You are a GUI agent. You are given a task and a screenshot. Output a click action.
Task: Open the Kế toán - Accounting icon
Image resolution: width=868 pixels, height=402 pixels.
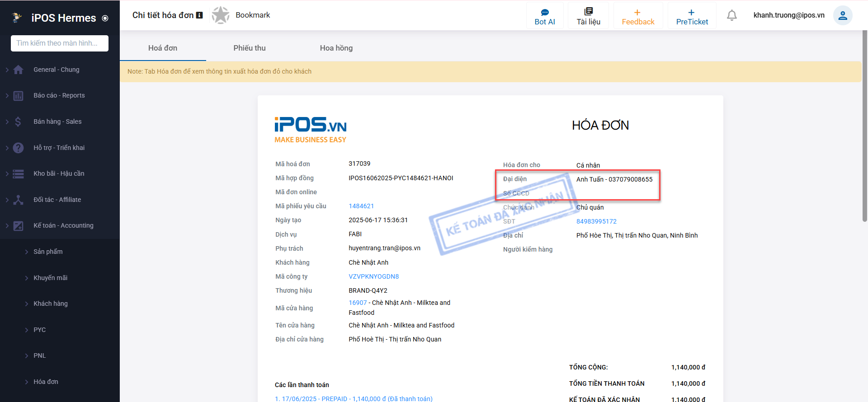18,226
